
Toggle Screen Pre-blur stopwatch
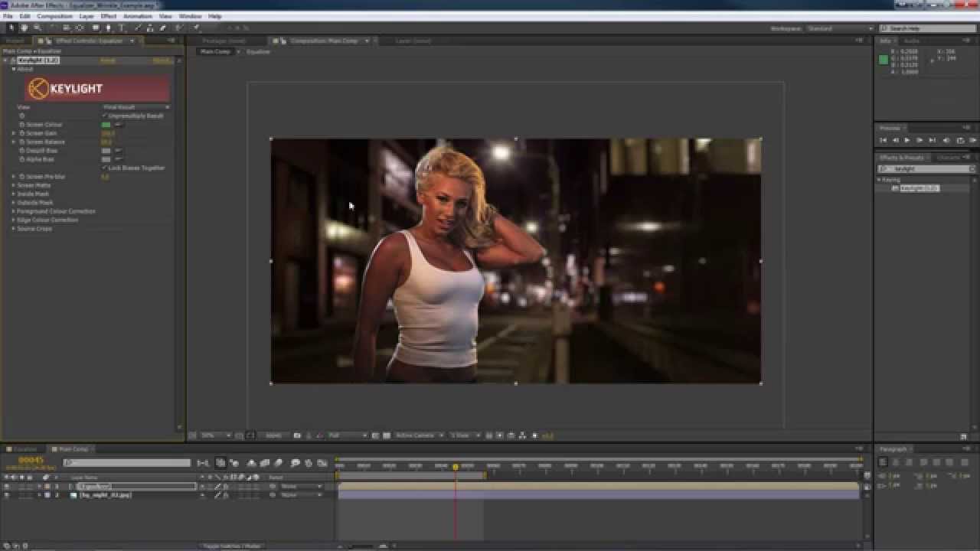(x=21, y=177)
